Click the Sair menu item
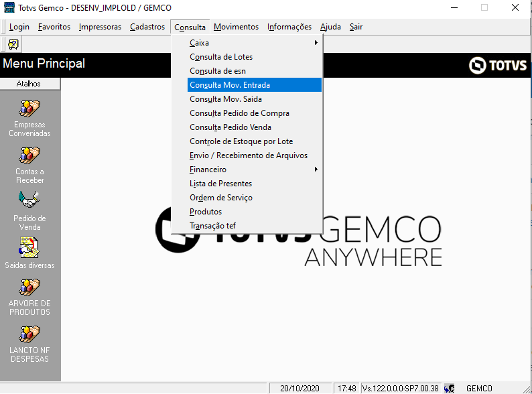The height and width of the screenshot is (394, 532). (x=356, y=27)
